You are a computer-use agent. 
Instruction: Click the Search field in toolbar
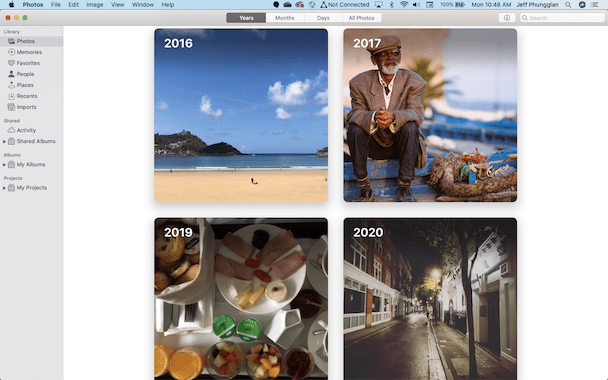(562, 18)
